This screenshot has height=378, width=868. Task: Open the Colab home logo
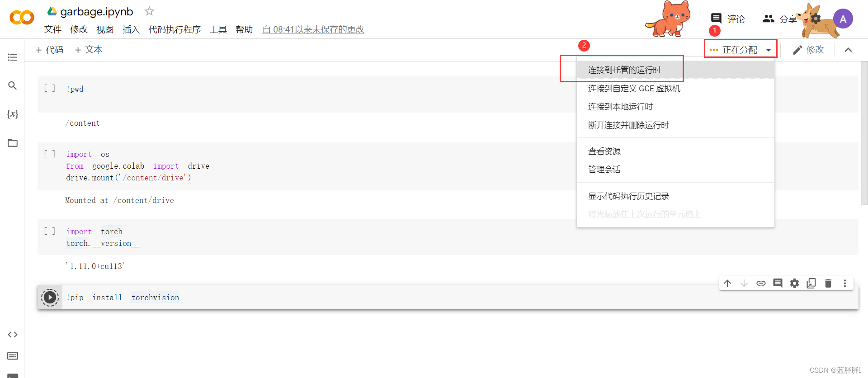22,18
